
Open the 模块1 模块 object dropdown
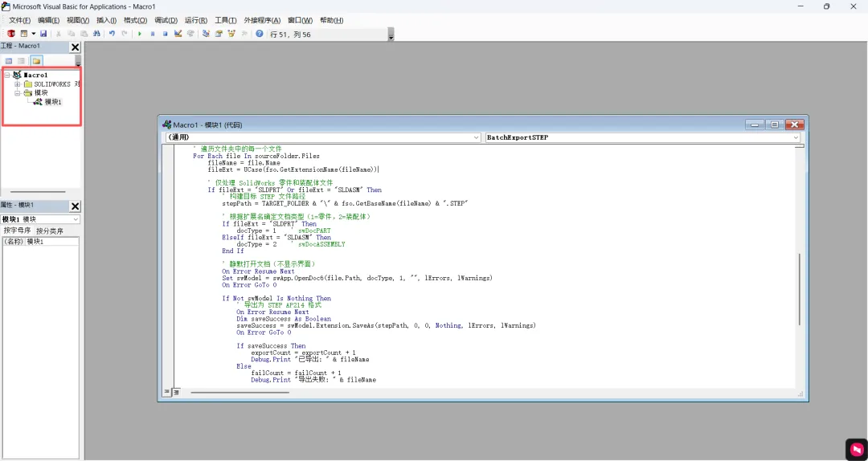[76, 219]
